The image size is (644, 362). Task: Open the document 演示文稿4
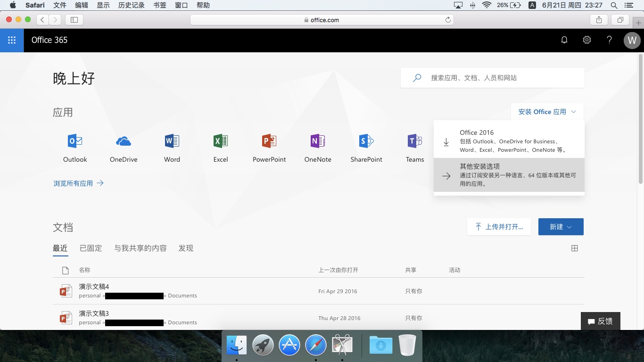tap(94, 287)
